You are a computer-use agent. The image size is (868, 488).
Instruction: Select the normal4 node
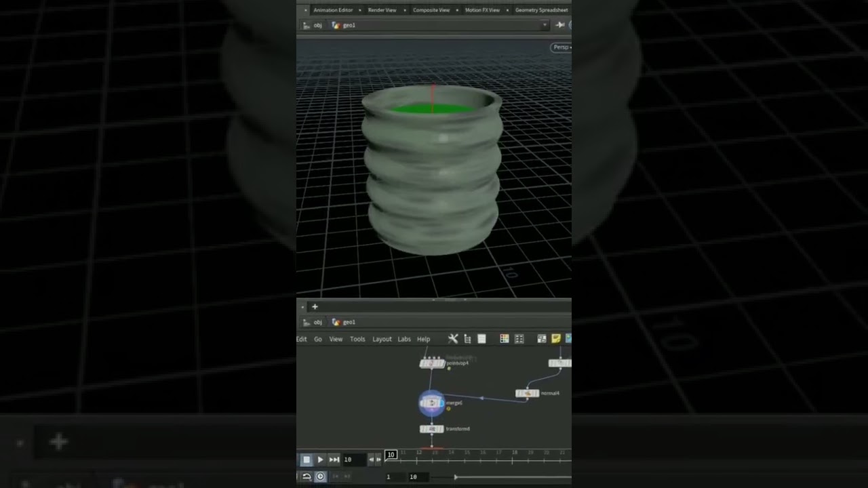click(x=527, y=393)
